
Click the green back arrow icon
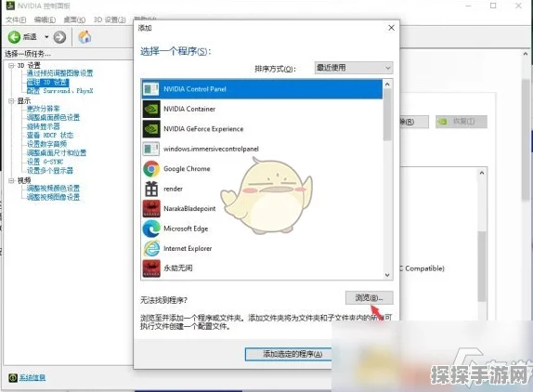[x=14, y=37]
